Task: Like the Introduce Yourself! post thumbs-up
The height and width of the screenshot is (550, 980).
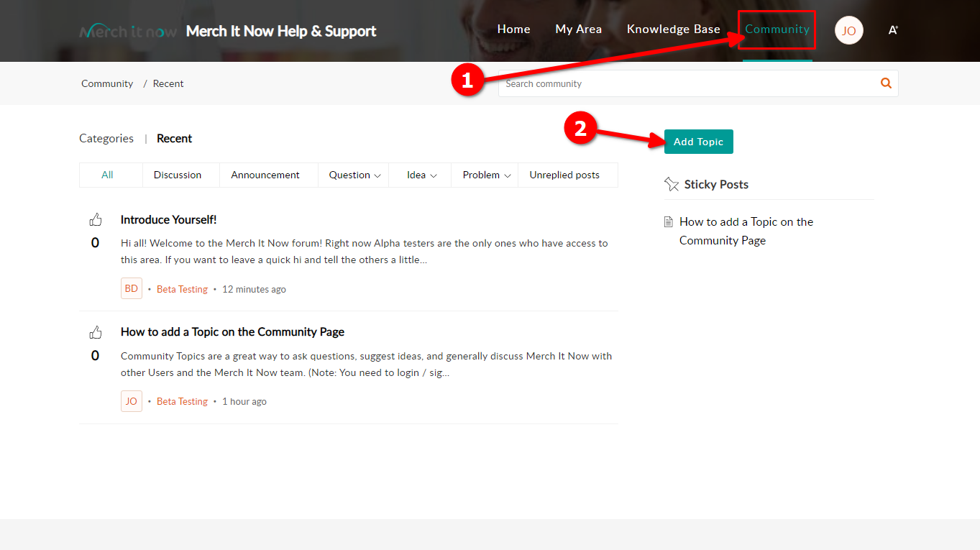Action: 96,220
